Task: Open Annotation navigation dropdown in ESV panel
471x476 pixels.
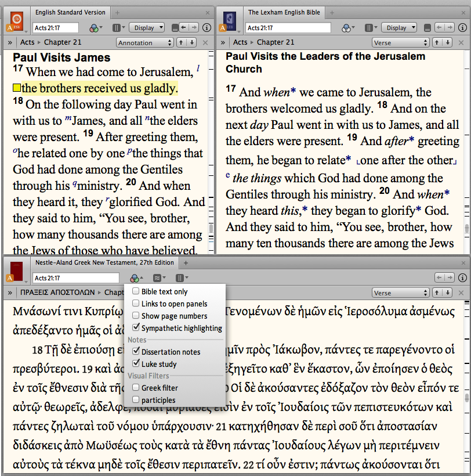Action: (144, 42)
